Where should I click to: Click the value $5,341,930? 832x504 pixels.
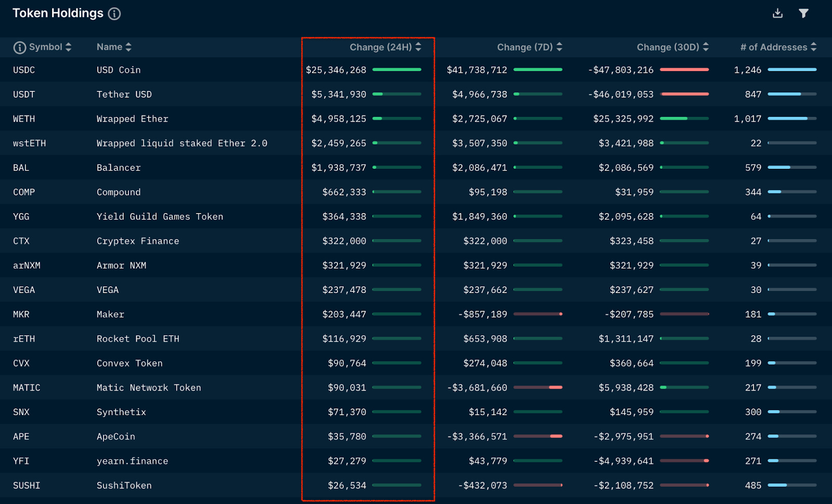339,94
